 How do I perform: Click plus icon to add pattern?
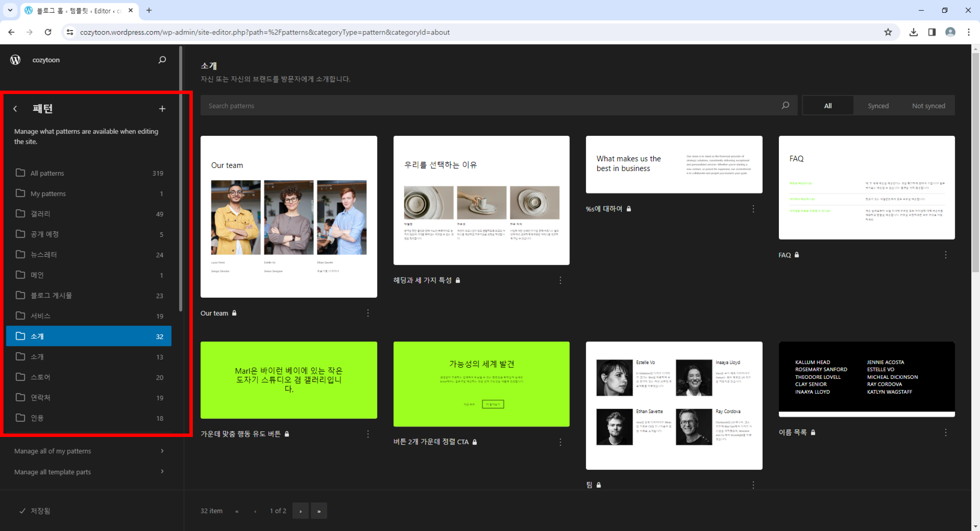coord(162,109)
